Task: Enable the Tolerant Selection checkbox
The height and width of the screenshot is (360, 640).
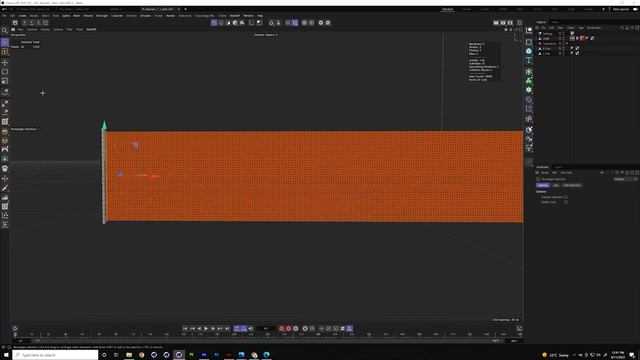Action: tap(566, 197)
